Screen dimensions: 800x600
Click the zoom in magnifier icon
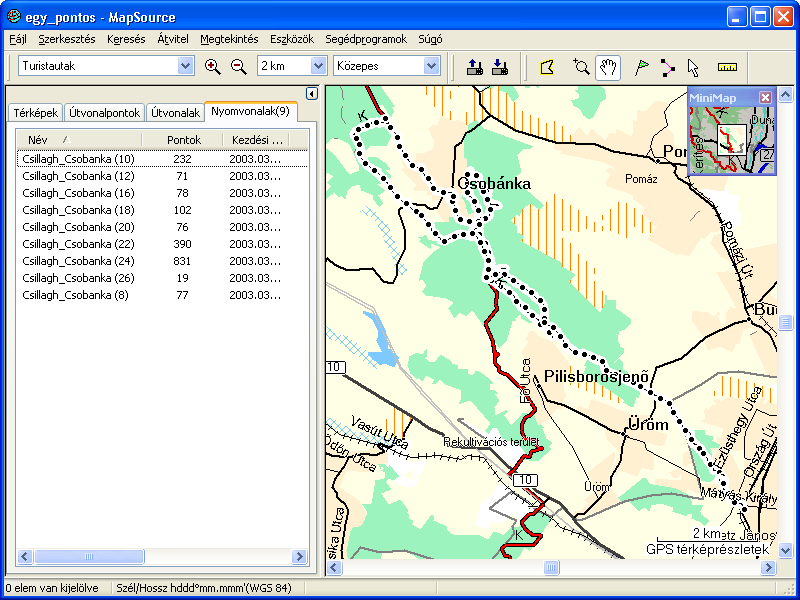212,66
